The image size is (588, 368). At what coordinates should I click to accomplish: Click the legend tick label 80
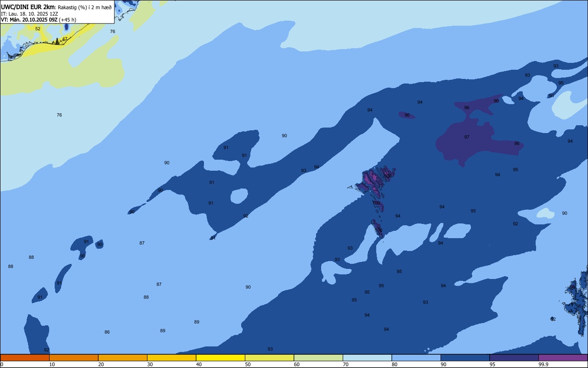coord(395,364)
